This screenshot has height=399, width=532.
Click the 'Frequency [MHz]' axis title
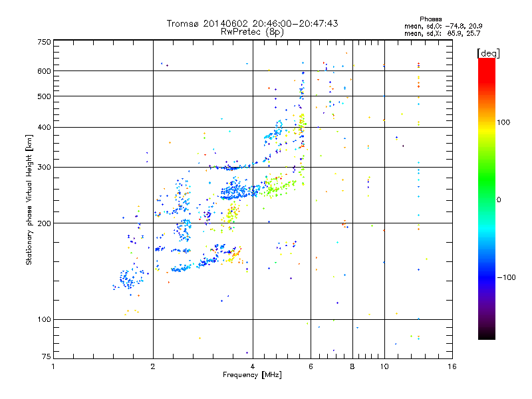252,375
